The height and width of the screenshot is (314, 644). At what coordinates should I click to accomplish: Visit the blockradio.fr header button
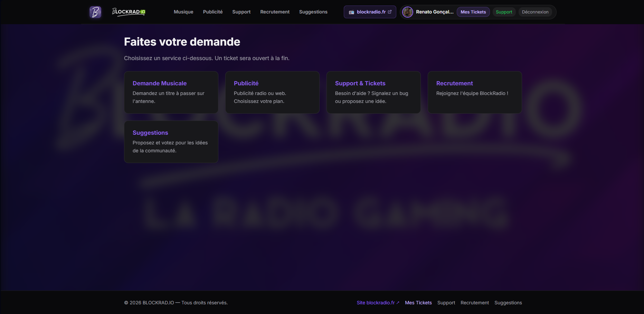[370, 12]
